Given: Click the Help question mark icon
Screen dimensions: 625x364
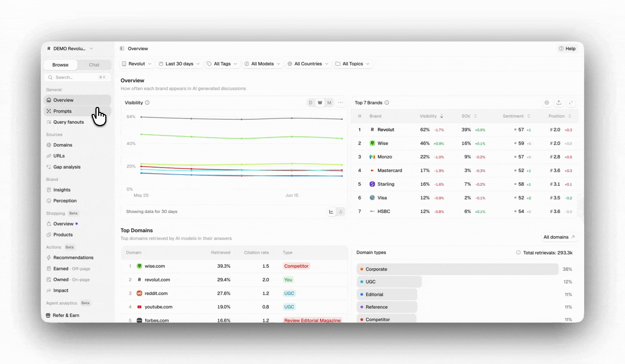Looking at the screenshot, I should [562, 49].
